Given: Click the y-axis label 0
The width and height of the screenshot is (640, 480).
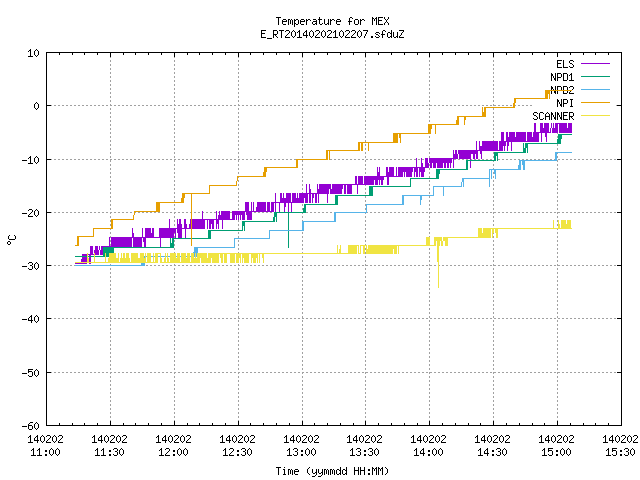Looking at the screenshot, I should coord(37,106).
